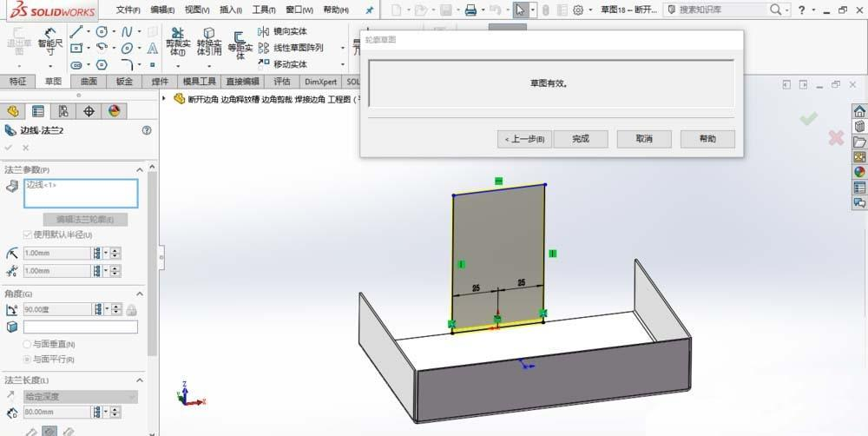Viewport: 868px width, 436px height.
Task: Select the sketch Point tool
Action: (x=152, y=65)
